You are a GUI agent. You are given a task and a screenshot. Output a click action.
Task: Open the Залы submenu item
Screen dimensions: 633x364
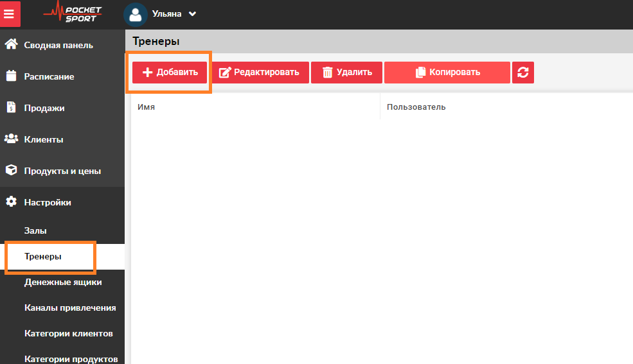pos(35,230)
